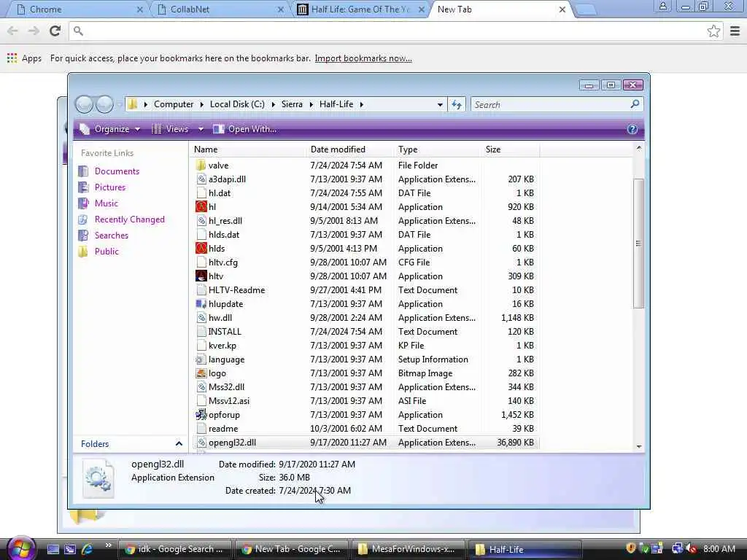
Task: Open MesaForWindows taskbar item
Action: click(x=409, y=549)
